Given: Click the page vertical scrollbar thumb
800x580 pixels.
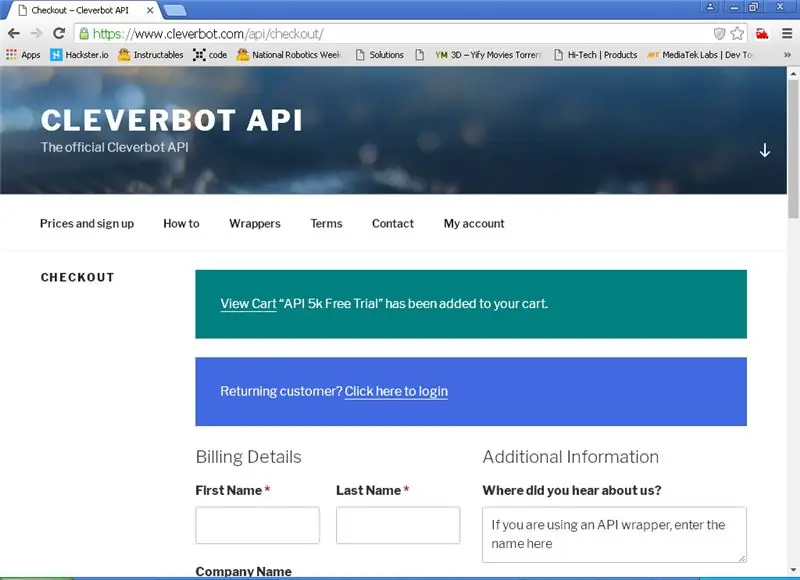Looking at the screenshot, I should 793,149.
